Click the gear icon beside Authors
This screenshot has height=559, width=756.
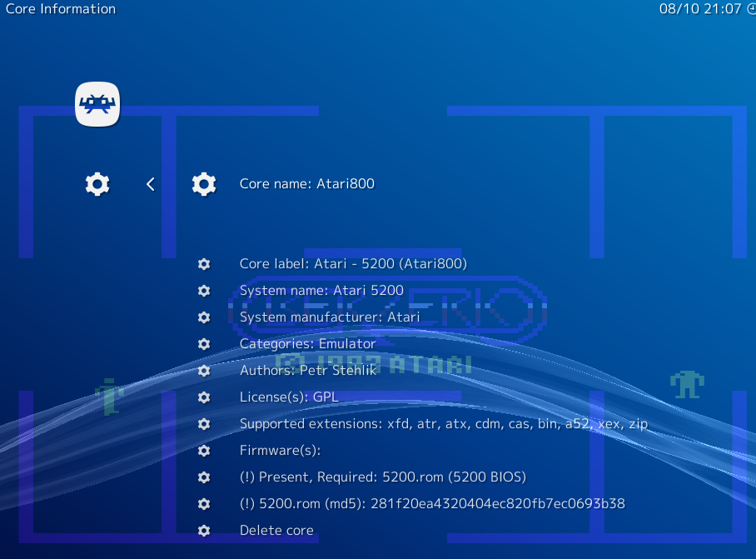(204, 371)
